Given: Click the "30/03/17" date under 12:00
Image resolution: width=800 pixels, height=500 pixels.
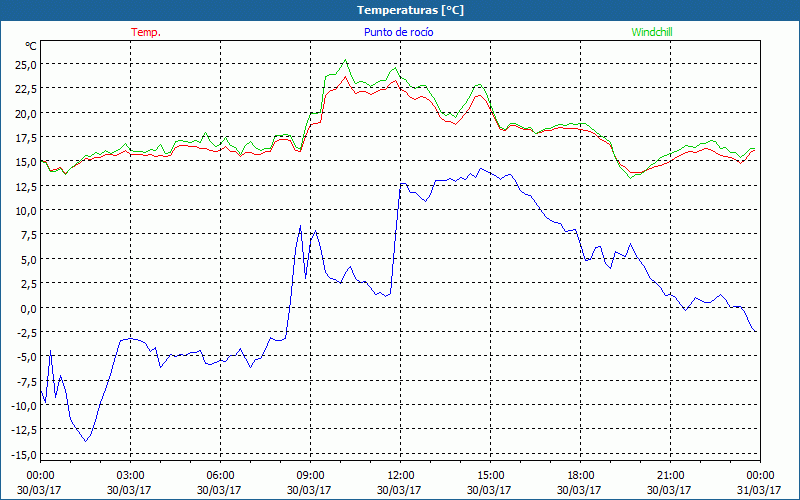Looking at the screenshot, I should point(399,490).
